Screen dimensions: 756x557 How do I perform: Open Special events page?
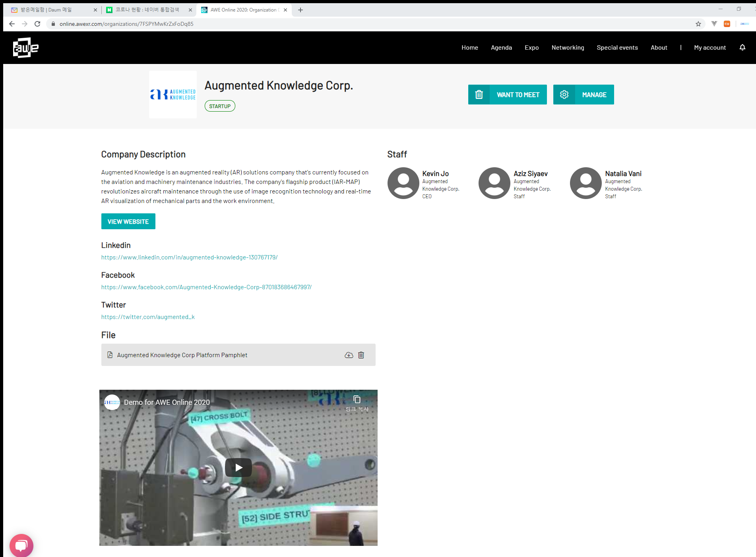[x=617, y=48]
